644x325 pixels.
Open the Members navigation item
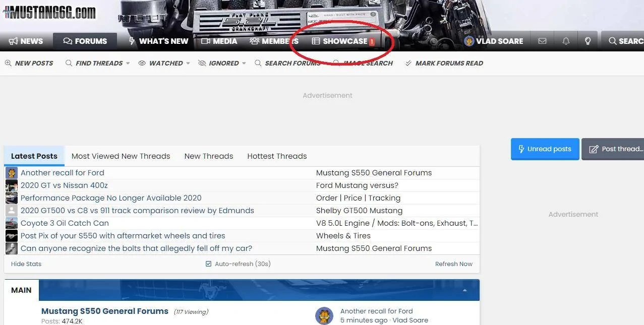point(274,41)
